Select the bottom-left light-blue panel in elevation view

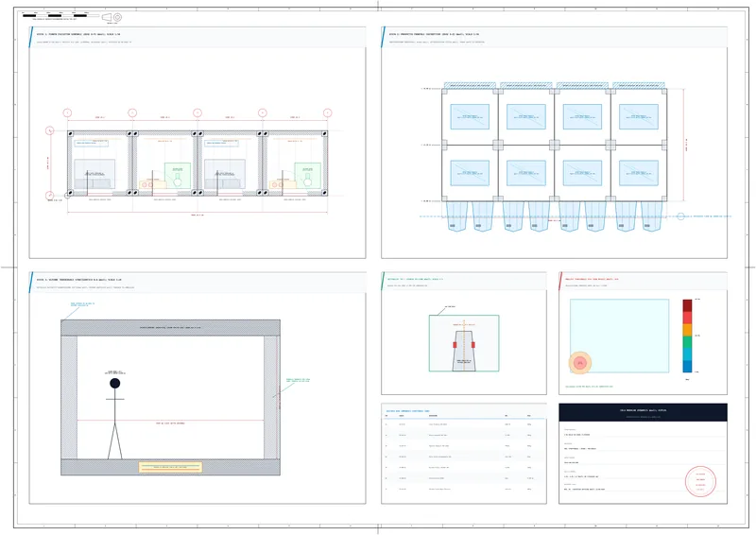coord(470,173)
